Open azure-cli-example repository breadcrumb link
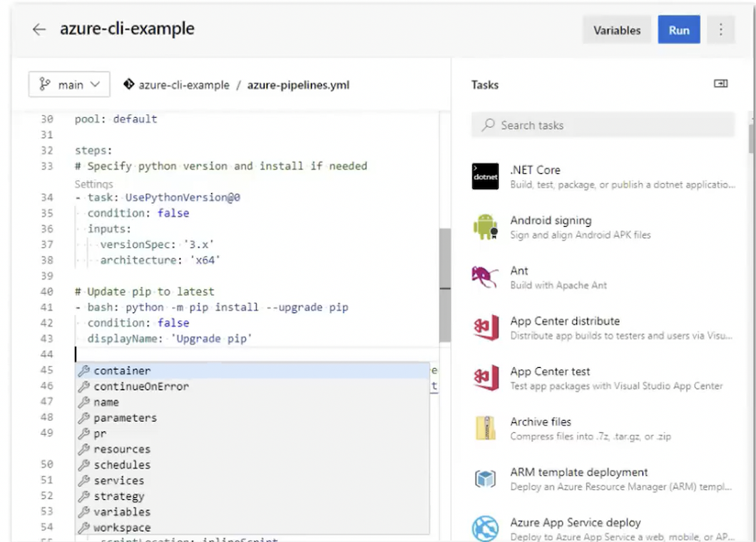 pyautogui.click(x=184, y=85)
